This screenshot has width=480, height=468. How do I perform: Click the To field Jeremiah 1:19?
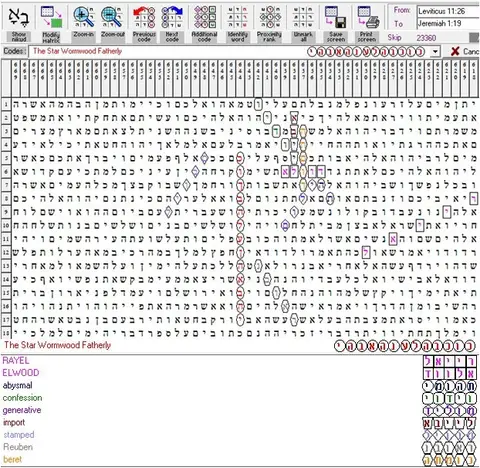(x=448, y=24)
